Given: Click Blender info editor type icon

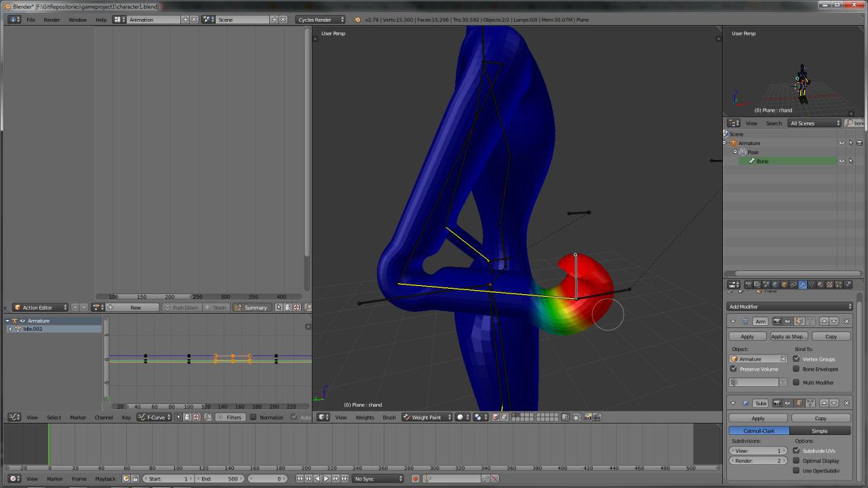Looking at the screenshot, I should (x=14, y=20).
